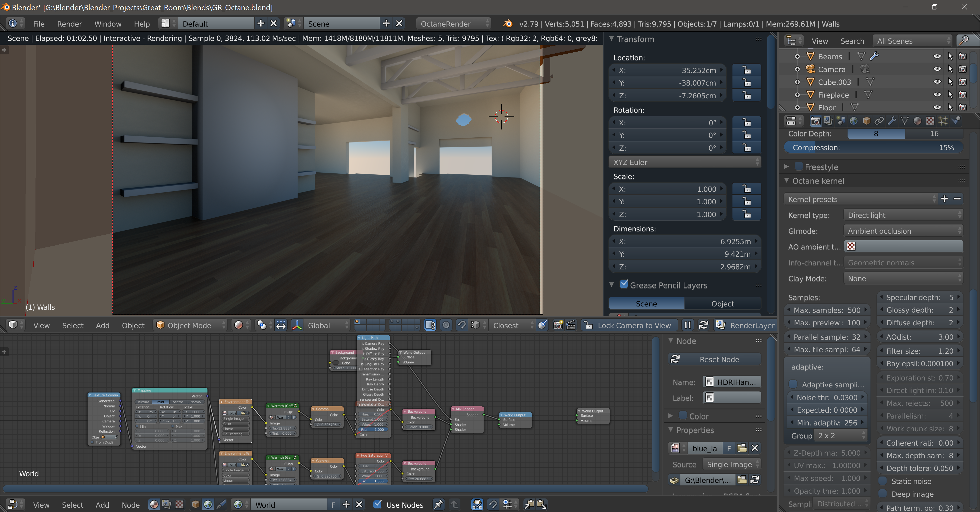Click the node Name field HDRIHan
Image resolution: width=980 pixels, height=512 pixels.
(x=732, y=382)
